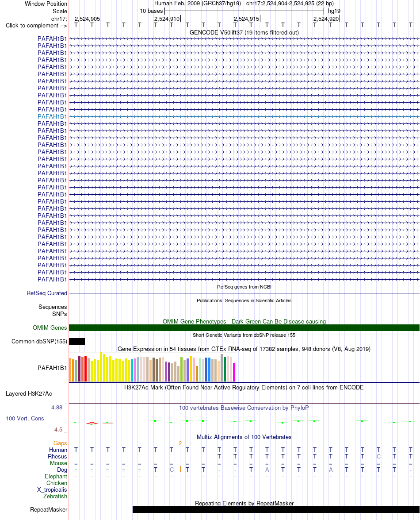Click the 'Elephant' alignment row label

[56, 477]
